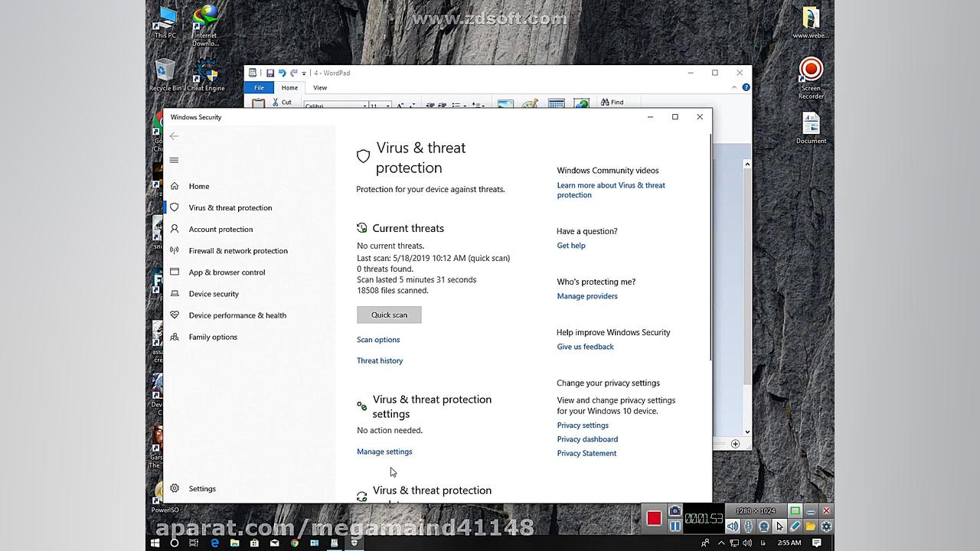
Task: Switch to the Home tab in WordPad
Action: tap(289, 88)
